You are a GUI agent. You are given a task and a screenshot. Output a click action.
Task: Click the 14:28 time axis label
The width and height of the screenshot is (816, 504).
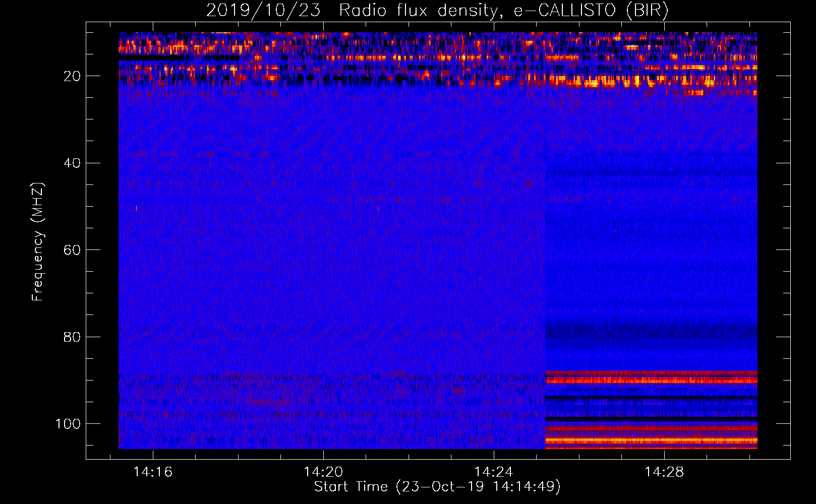tap(664, 472)
